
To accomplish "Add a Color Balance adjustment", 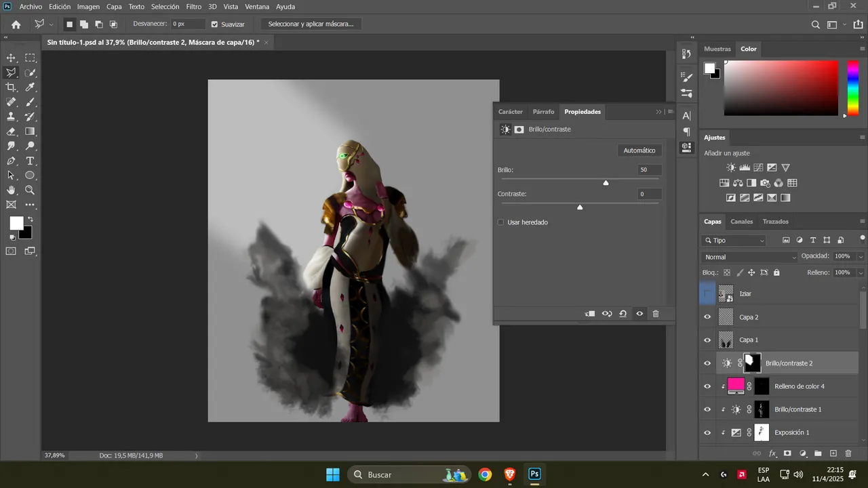I will (x=738, y=183).
